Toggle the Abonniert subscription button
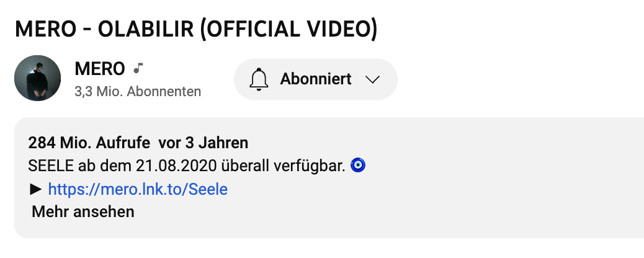 pos(315,79)
